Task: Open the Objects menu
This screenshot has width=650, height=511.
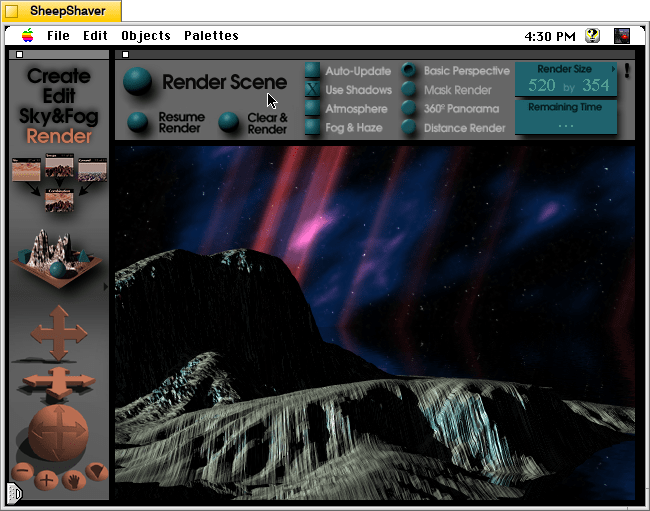Action: (146, 36)
